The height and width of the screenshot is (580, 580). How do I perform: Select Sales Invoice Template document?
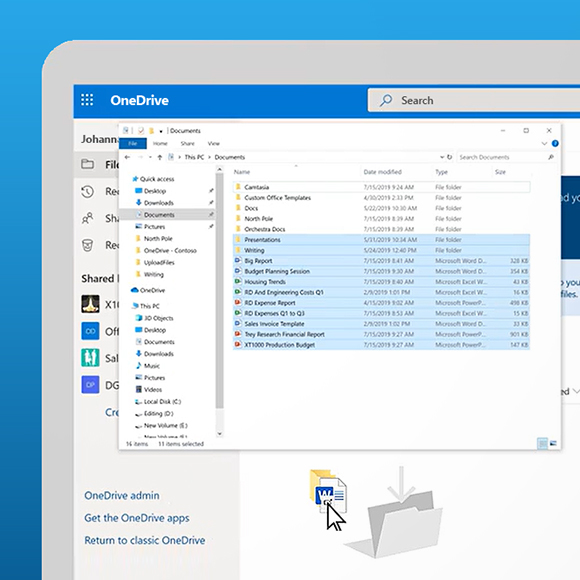click(381, 324)
